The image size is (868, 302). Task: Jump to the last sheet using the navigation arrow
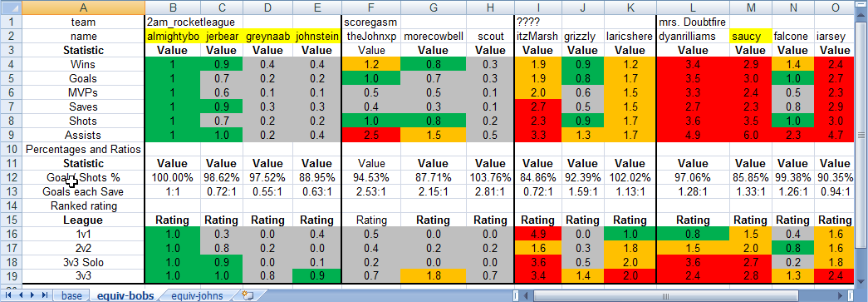(45, 295)
